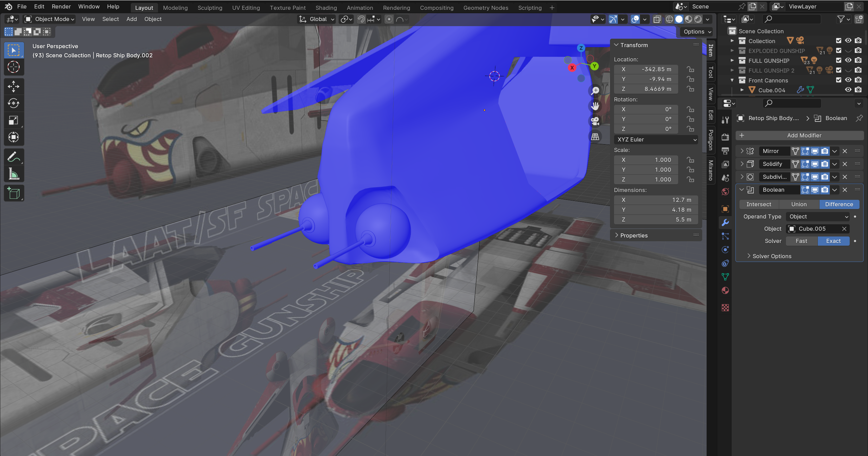Click the pan view hand icon

[x=595, y=106]
